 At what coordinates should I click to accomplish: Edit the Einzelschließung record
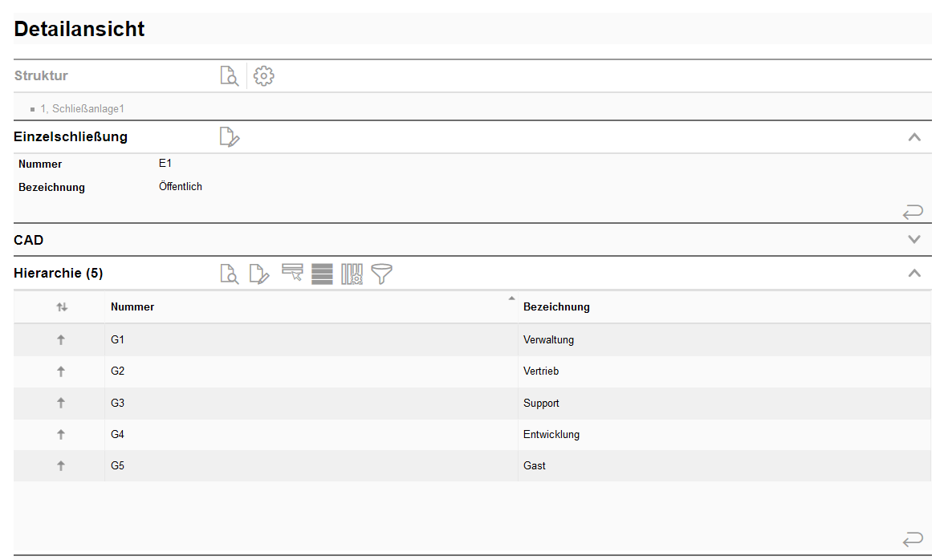(230, 137)
